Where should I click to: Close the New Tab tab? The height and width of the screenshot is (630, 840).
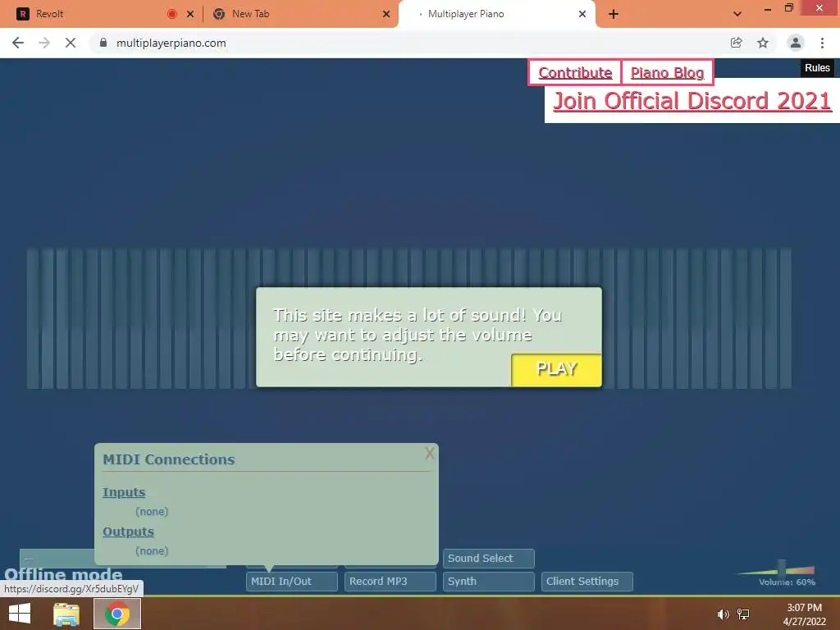386,14
